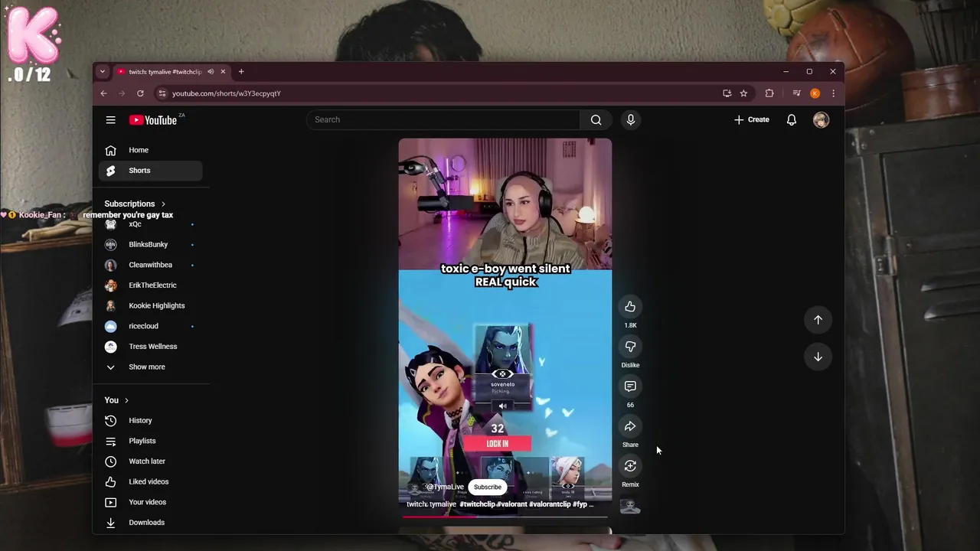Click the install app icon in address bar

point(727,93)
